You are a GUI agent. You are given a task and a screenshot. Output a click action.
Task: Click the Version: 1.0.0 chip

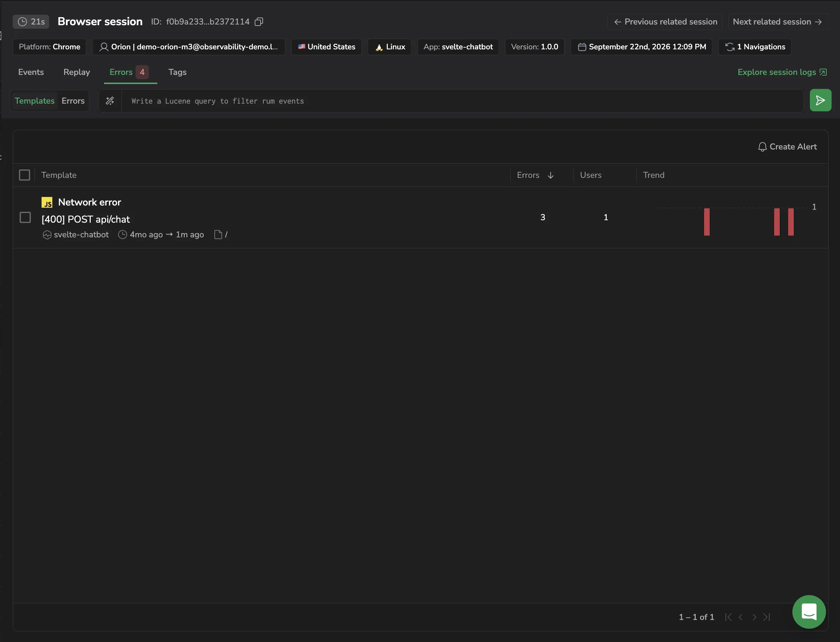[535, 47]
